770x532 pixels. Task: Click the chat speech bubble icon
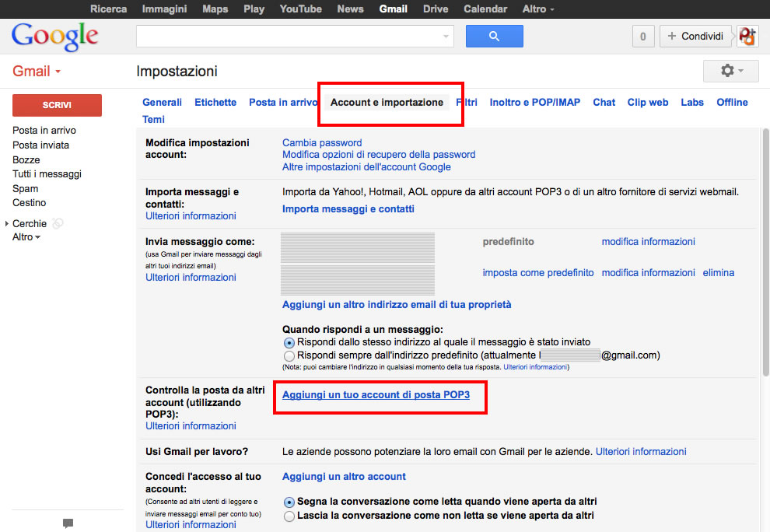click(x=68, y=523)
